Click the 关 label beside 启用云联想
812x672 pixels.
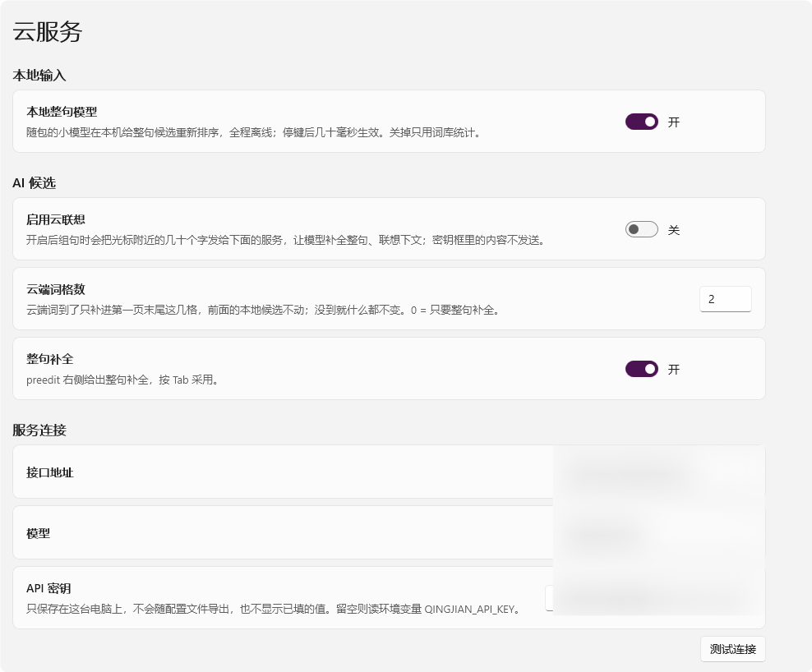pyautogui.click(x=674, y=230)
